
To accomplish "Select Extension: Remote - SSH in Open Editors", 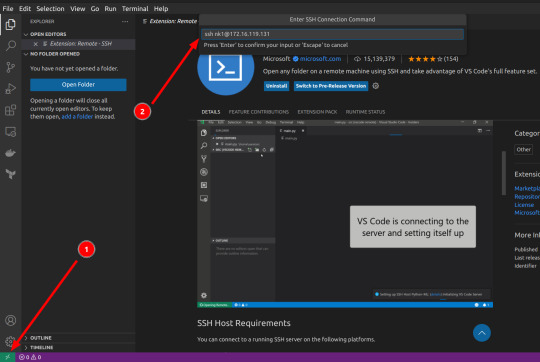I will pos(79,44).
